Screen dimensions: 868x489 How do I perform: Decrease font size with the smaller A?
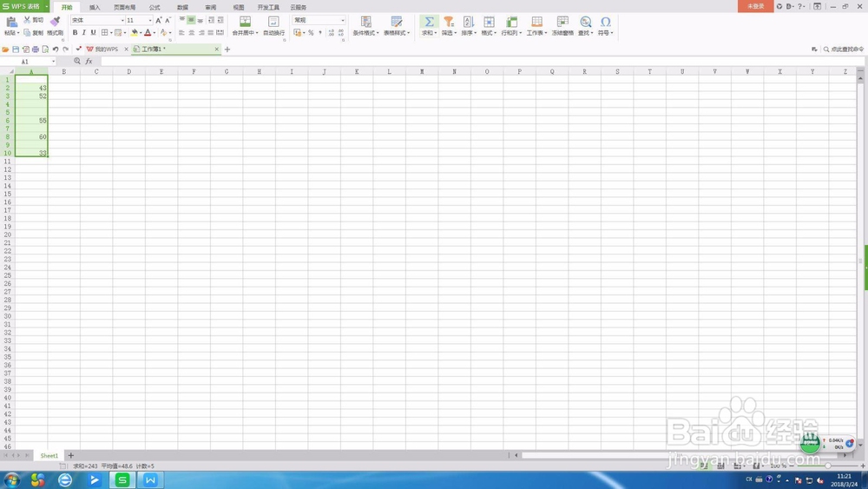(x=168, y=20)
